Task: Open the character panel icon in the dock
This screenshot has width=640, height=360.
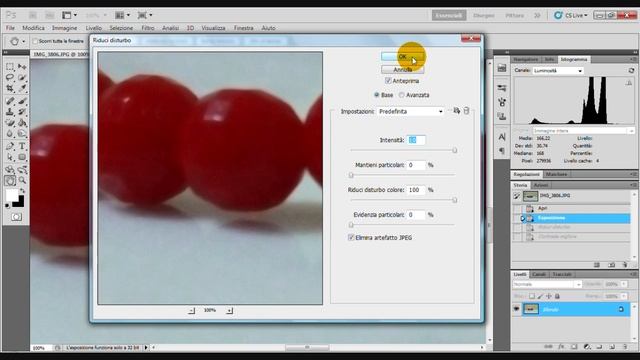Action: (x=502, y=136)
